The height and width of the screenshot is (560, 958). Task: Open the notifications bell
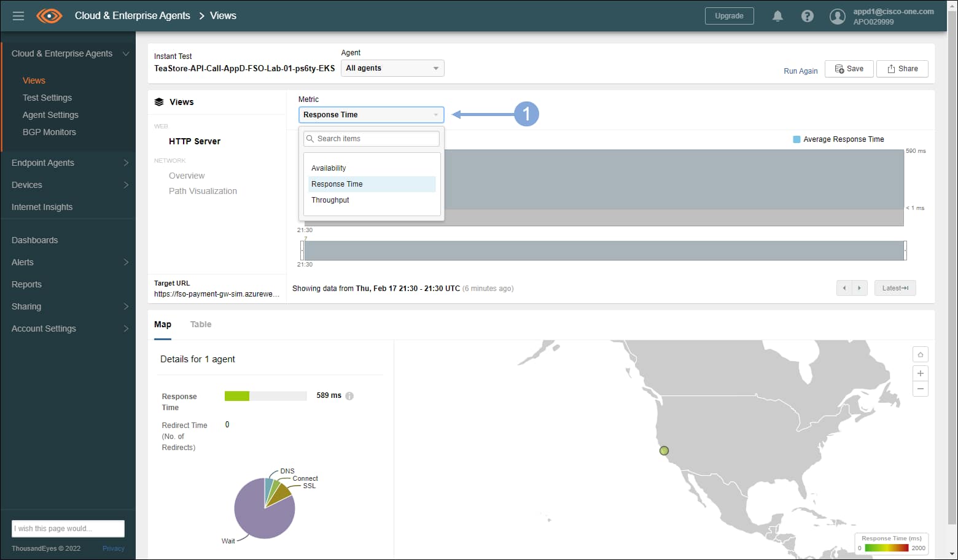(x=777, y=17)
